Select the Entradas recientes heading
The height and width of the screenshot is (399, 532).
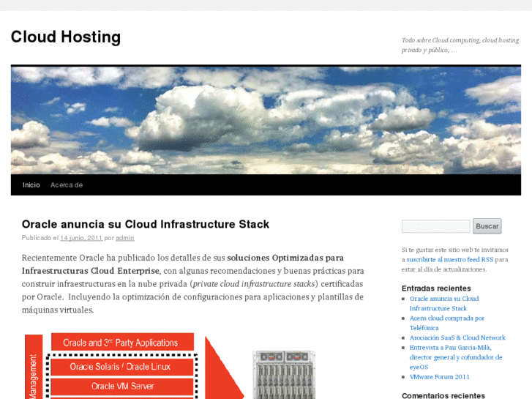coord(436,288)
